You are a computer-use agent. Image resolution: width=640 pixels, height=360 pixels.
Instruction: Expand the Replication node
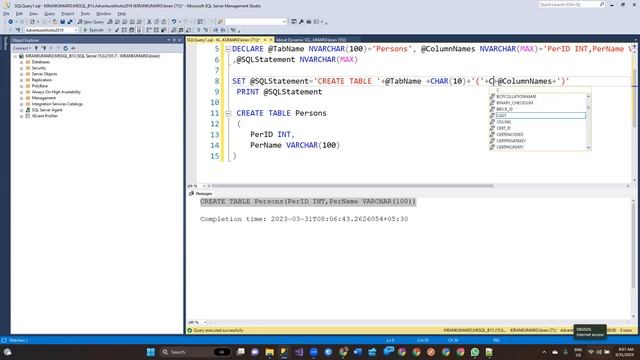[x=22, y=80]
